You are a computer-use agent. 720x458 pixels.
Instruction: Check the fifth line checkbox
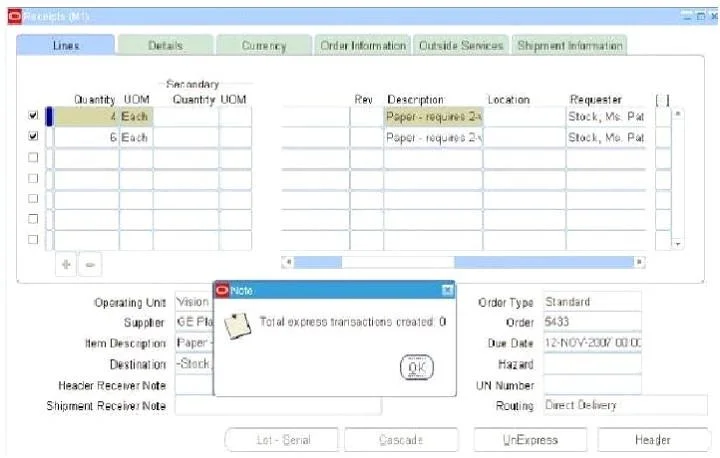(33, 198)
